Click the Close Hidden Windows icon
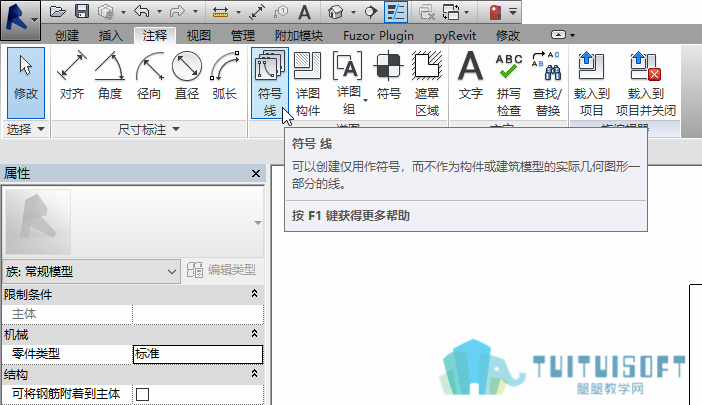The image size is (702, 405). 427,12
